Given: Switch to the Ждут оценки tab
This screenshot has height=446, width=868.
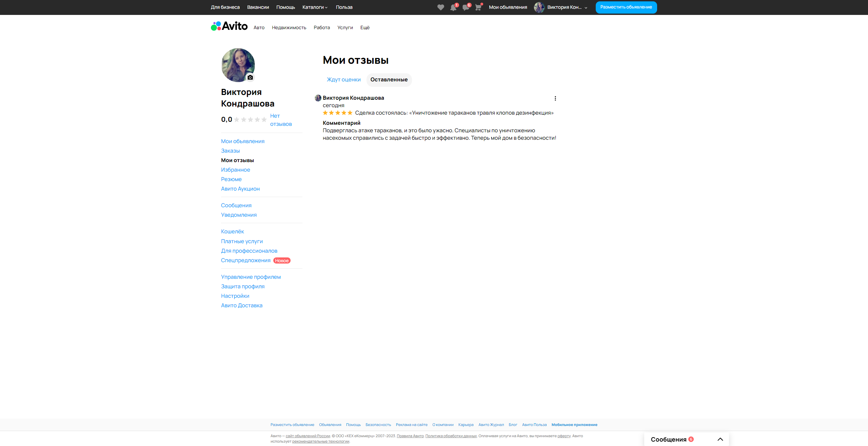Looking at the screenshot, I should click(343, 80).
